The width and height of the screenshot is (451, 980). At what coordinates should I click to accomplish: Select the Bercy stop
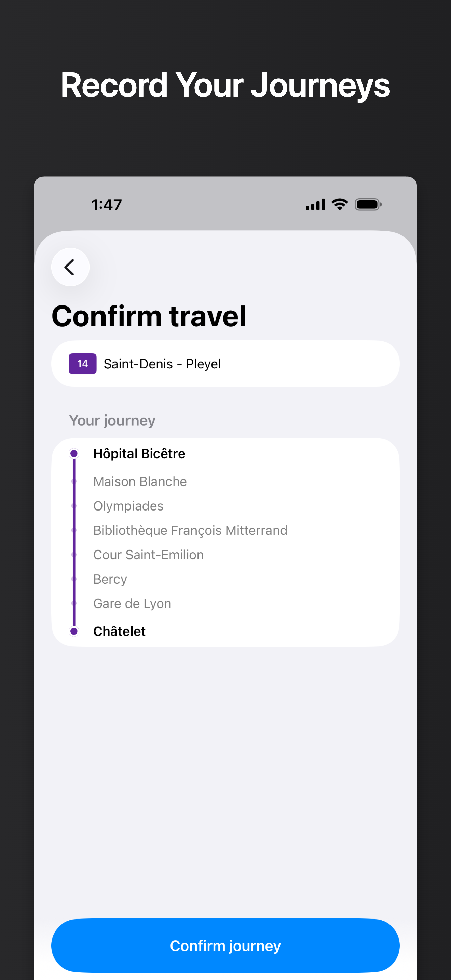(110, 579)
